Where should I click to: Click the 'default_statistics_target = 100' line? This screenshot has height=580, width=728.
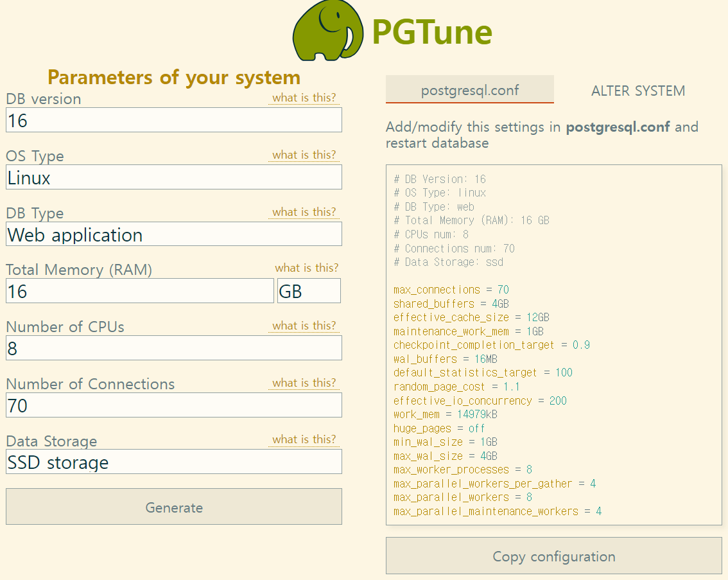[x=483, y=373]
